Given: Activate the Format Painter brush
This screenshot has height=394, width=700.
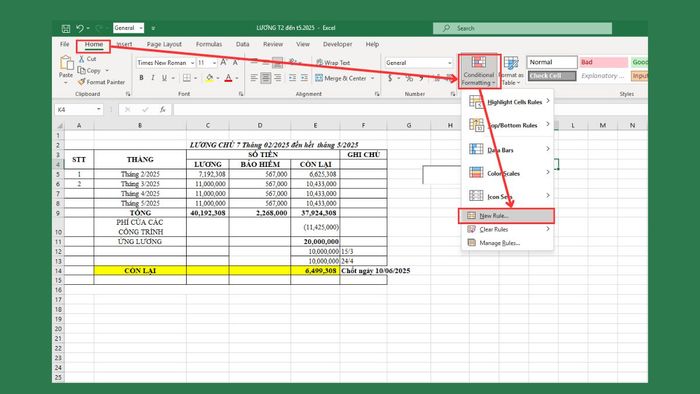Looking at the screenshot, I should click(x=81, y=82).
